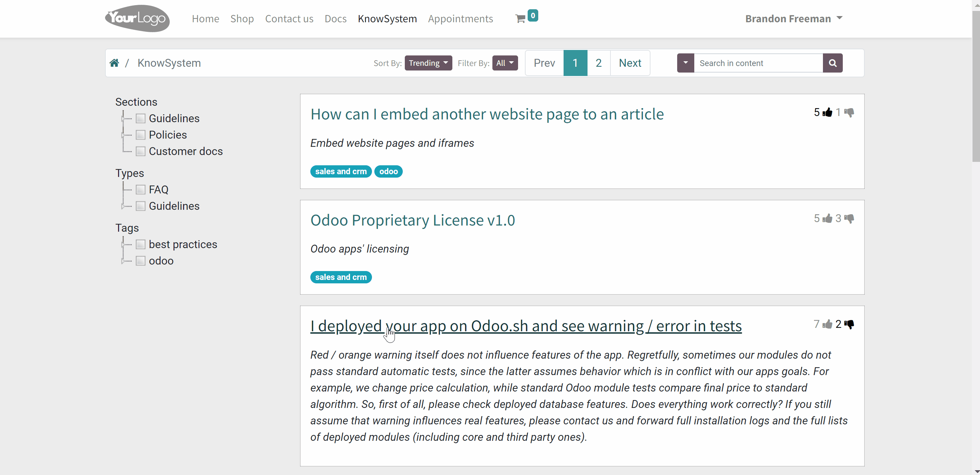Click the YourLogo site logo
Screen dimensions: 980x475
pyautogui.click(x=137, y=18)
